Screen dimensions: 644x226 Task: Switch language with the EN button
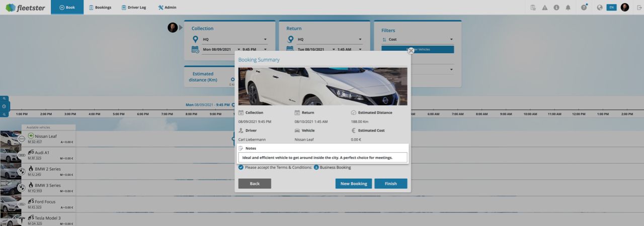tap(611, 8)
